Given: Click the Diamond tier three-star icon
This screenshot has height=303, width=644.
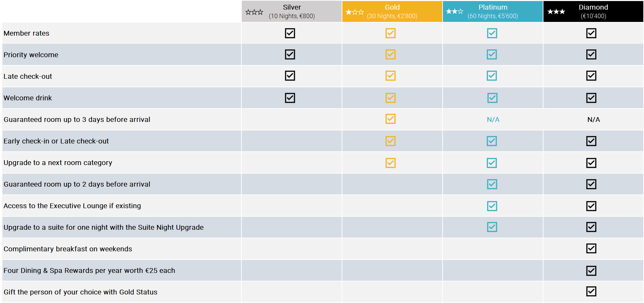Looking at the screenshot, I should (556, 12).
